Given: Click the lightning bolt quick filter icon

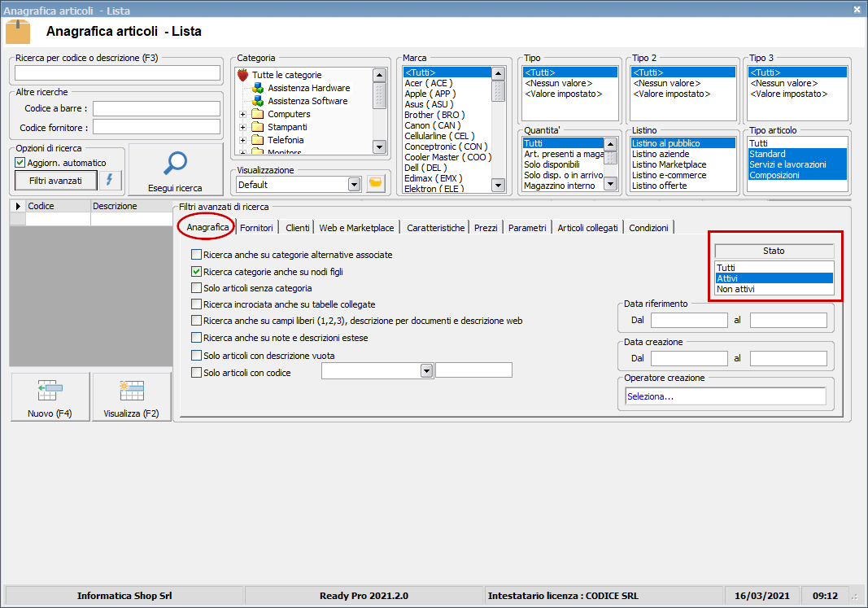Looking at the screenshot, I should click(110, 180).
